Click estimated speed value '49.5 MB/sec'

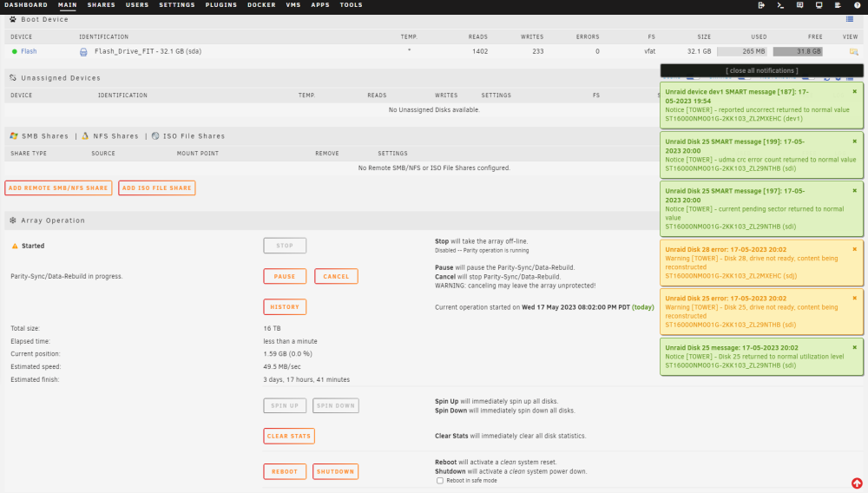pos(282,367)
